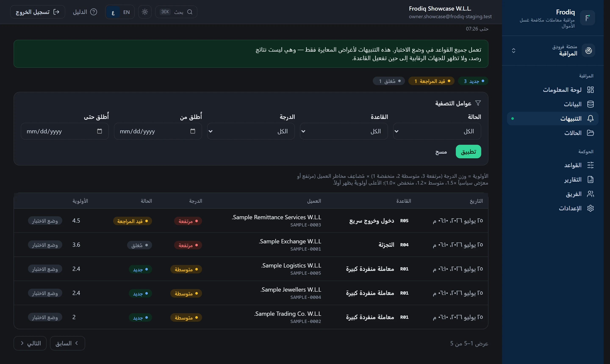Click SAMPLE-0001 customer ID

[306, 249]
